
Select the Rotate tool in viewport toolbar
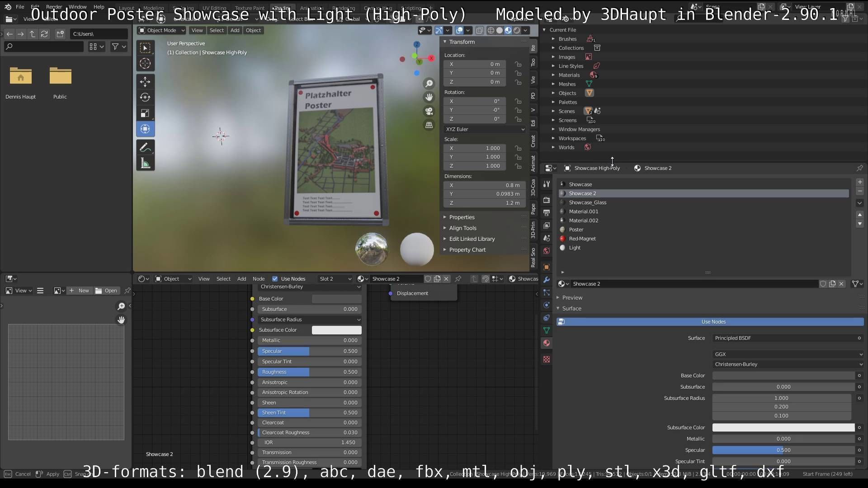pos(145,97)
